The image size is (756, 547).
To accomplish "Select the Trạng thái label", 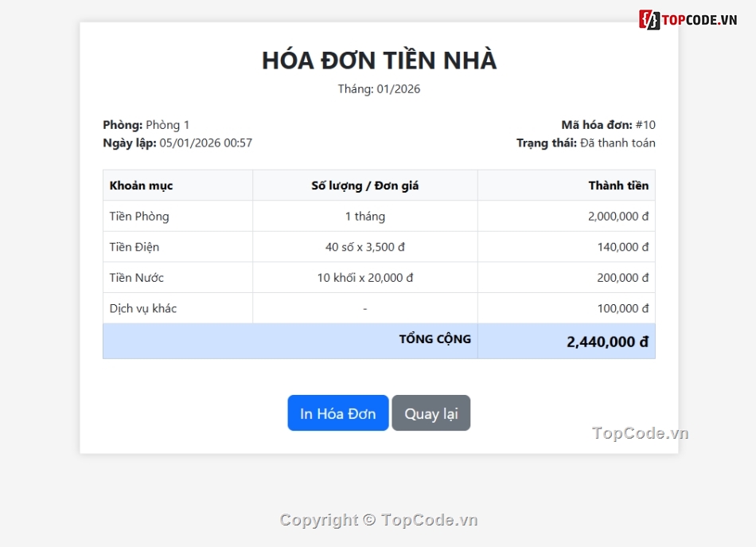I will [x=547, y=143].
